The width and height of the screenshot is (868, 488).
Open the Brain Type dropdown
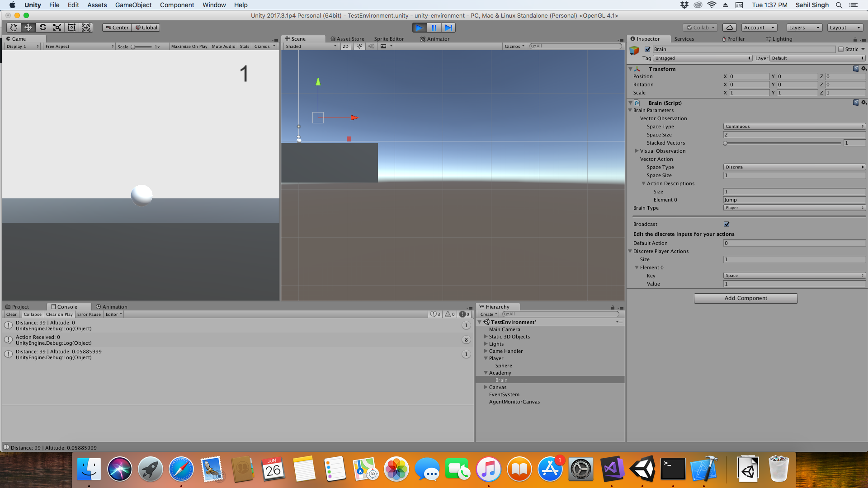[794, 208]
